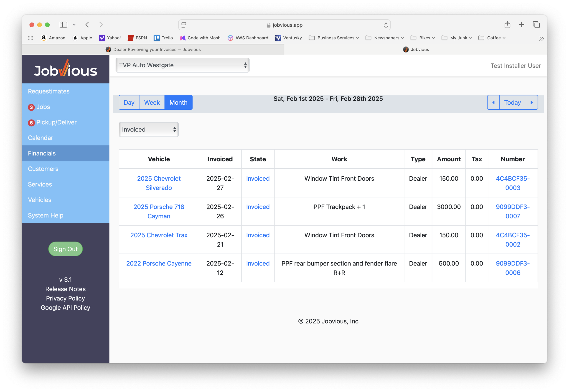Screen dimensions: 569x392
Task: Advance to next month arrow
Action: [532, 102]
